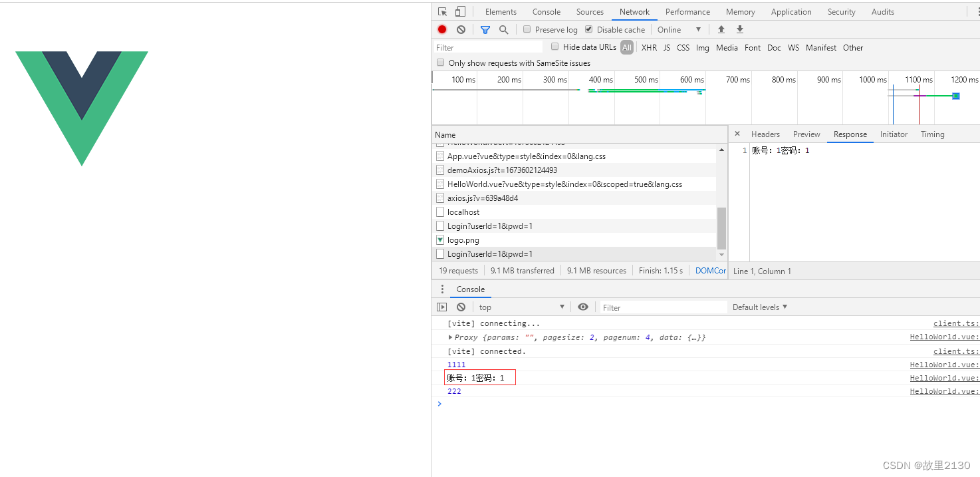
Task: Uncheck the Disable cache checkbox
Action: (589, 29)
